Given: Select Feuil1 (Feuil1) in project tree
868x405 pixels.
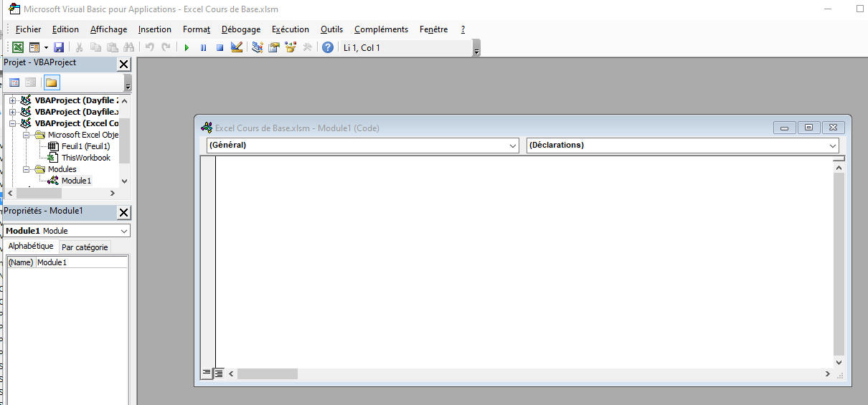Looking at the screenshot, I should pyautogui.click(x=85, y=146).
